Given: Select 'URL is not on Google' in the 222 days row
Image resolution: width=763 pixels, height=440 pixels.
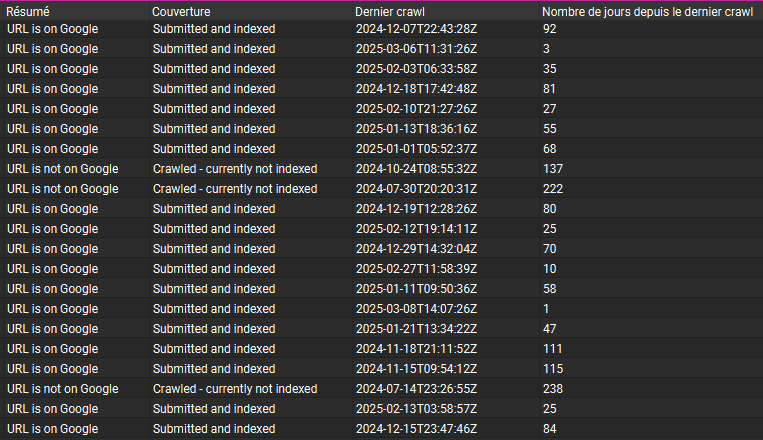Looking at the screenshot, I should [x=63, y=188].
